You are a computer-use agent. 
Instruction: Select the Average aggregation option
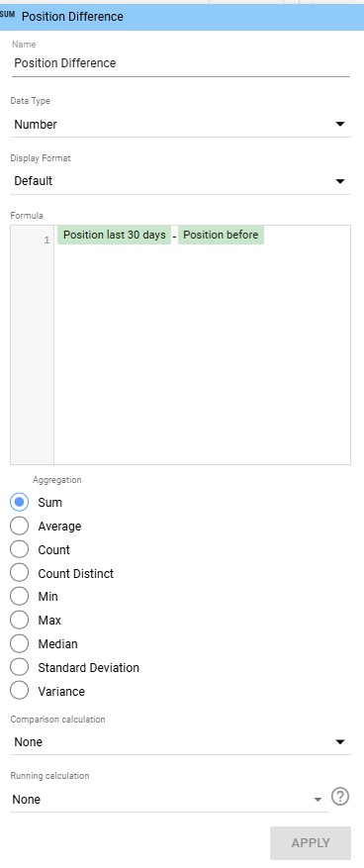[20, 527]
